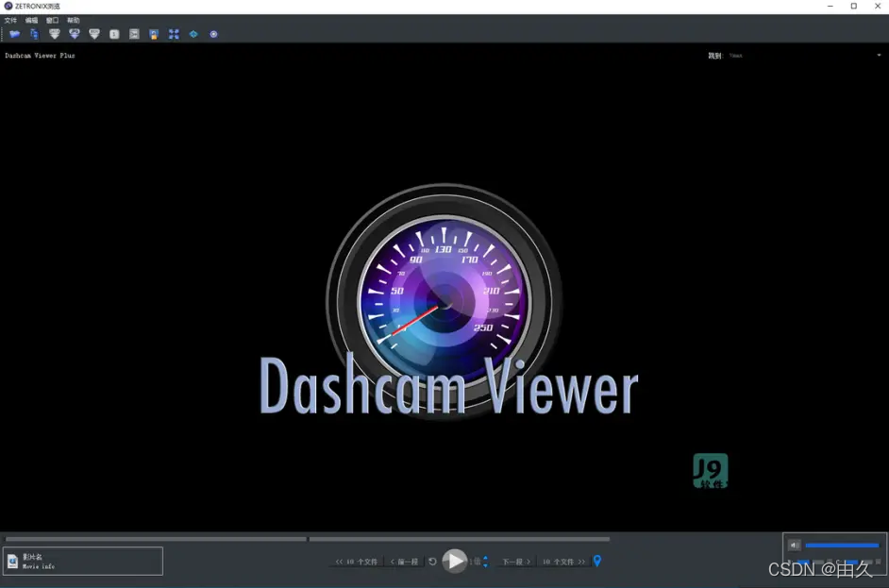The image size is (889, 588).
Task: Open the jump-to Time dropdown
Action: click(805, 56)
